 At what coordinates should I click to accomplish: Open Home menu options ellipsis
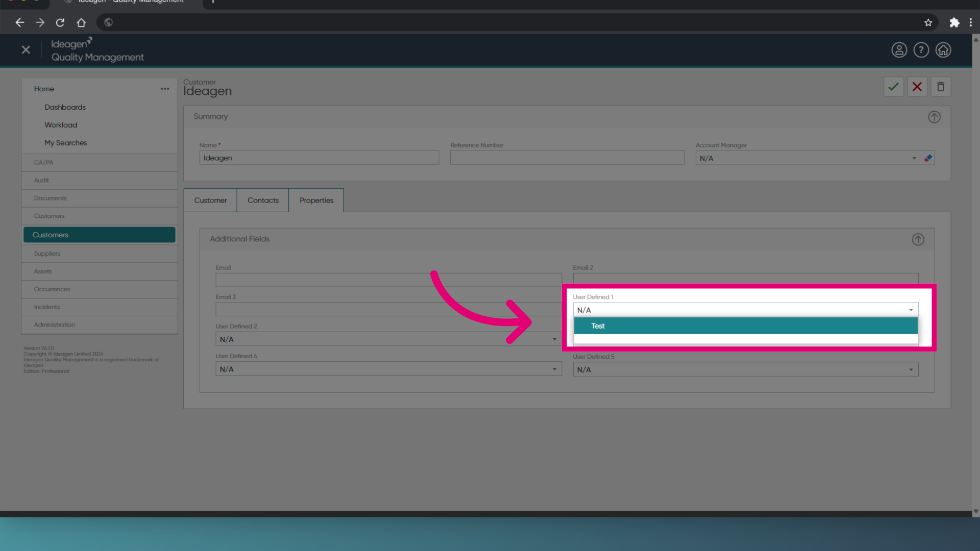click(164, 89)
